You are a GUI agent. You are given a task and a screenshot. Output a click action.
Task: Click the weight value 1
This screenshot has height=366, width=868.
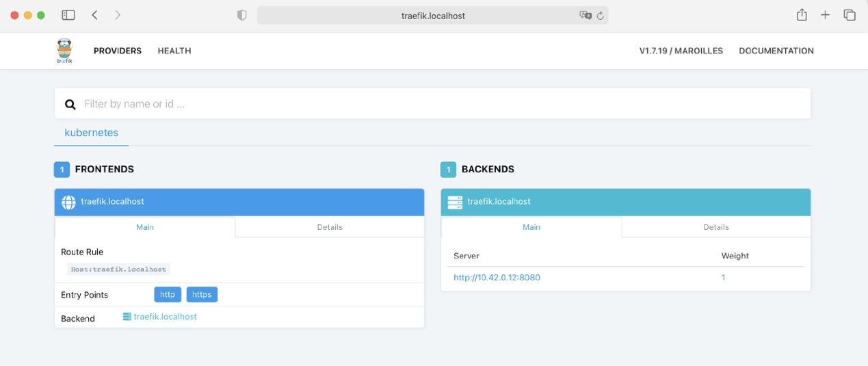(724, 278)
